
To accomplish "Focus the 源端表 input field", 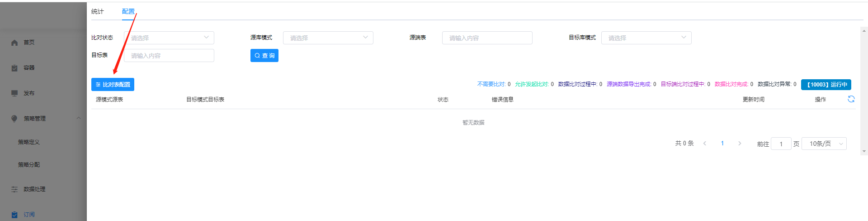I will click(487, 38).
